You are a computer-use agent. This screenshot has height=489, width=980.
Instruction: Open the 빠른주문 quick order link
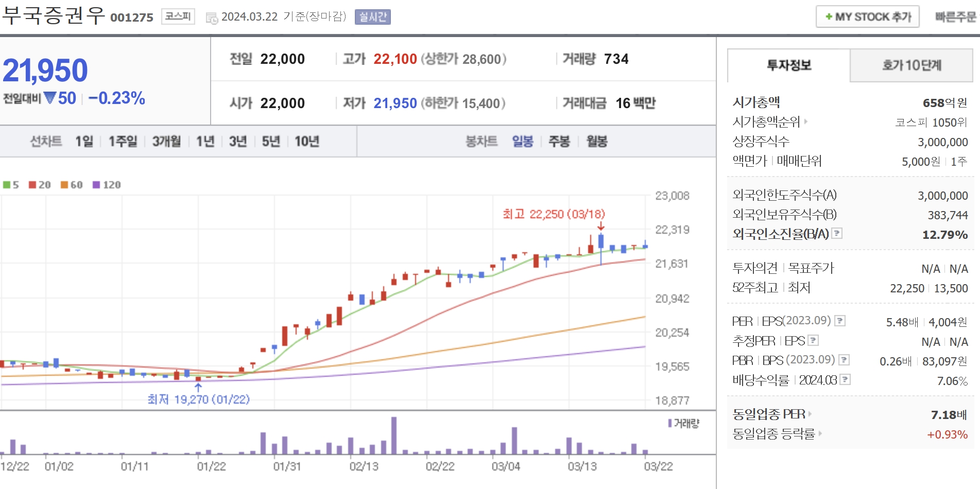[956, 17]
